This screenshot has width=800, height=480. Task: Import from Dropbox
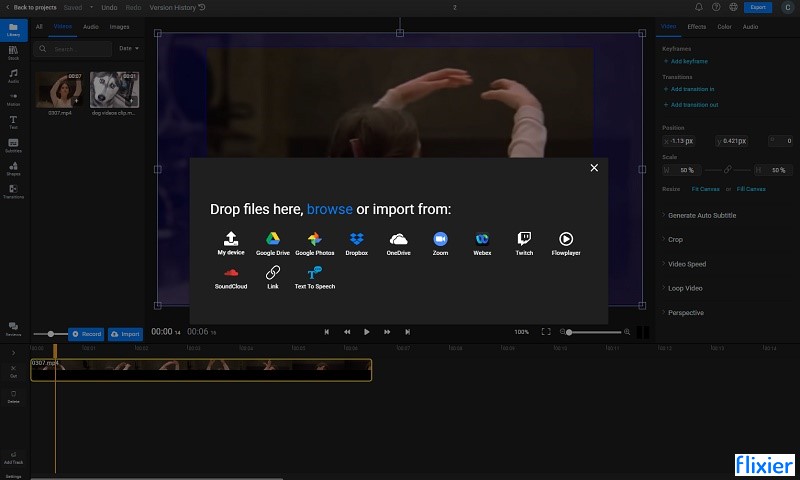click(x=356, y=243)
